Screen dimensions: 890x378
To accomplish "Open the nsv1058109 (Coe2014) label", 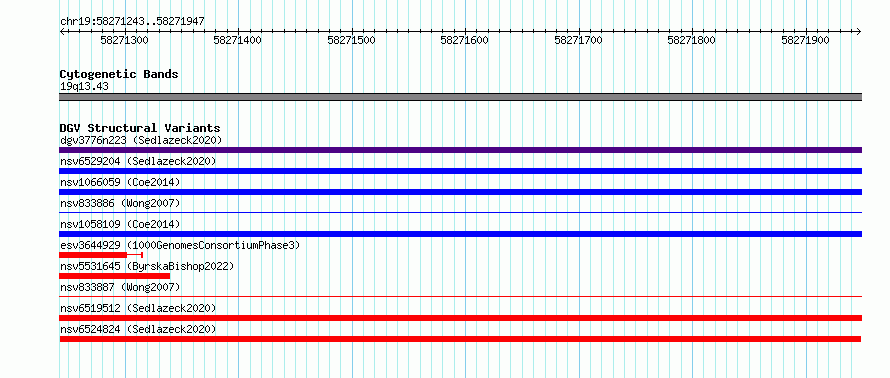I will pos(120,224).
